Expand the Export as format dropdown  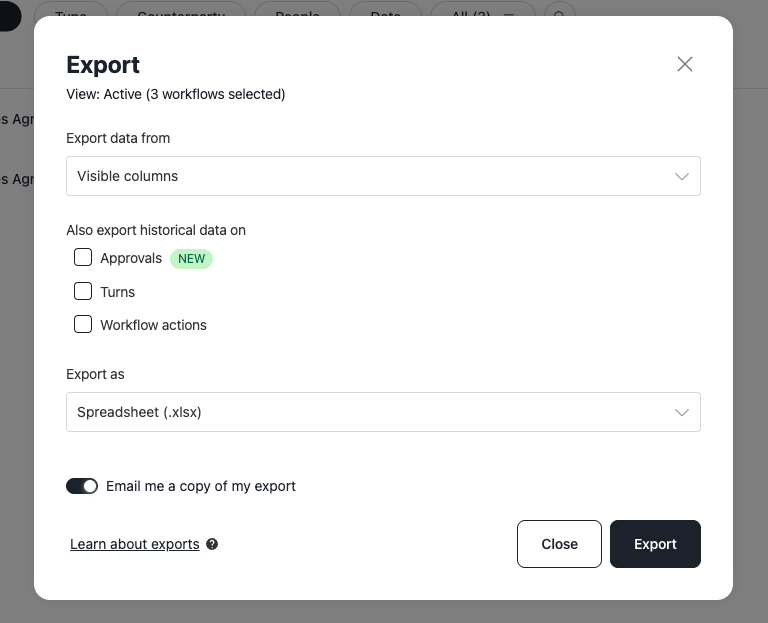click(383, 412)
